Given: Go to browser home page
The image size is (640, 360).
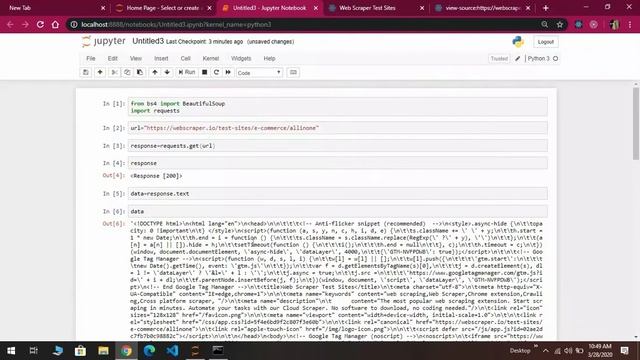Looking at the screenshot, I should (x=55, y=24).
